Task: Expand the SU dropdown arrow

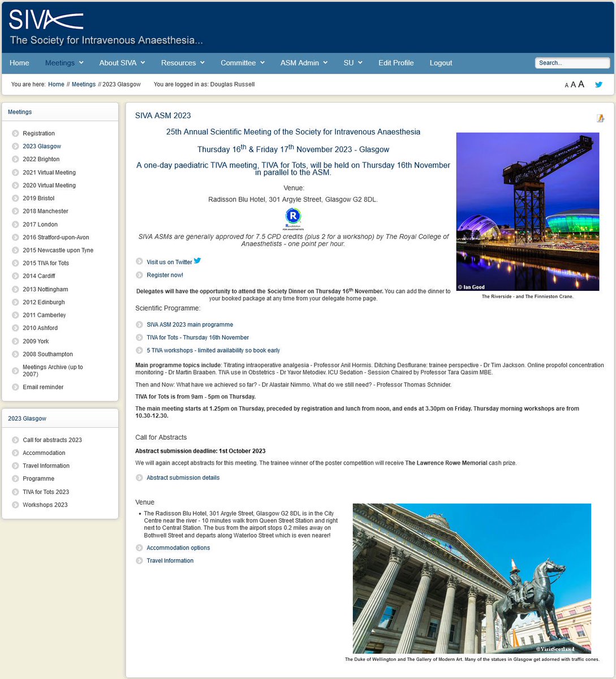Action: click(x=360, y=63)
